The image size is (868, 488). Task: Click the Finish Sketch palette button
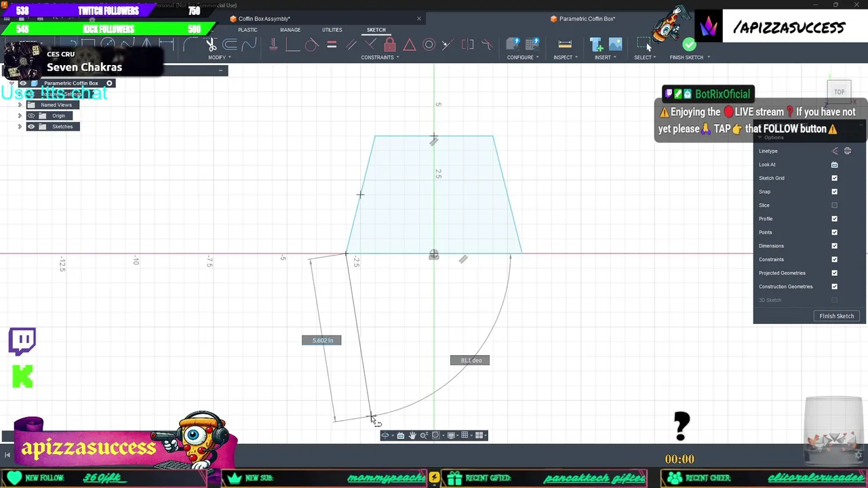[836, 316]
